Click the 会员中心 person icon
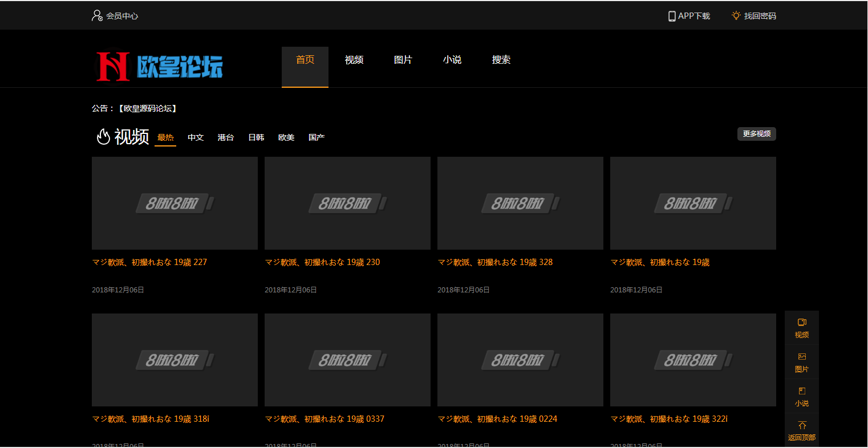Screen dimensions: 868x448 coord(96,15)
